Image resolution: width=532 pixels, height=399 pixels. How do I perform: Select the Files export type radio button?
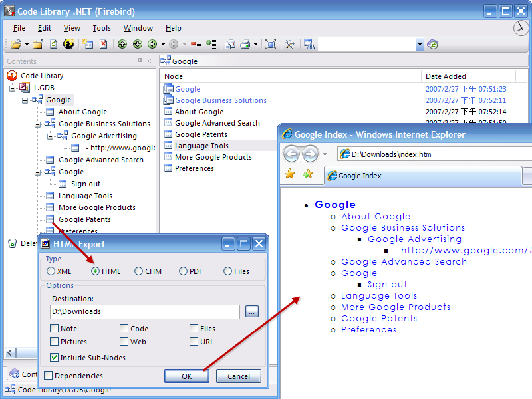pos(227,271)
